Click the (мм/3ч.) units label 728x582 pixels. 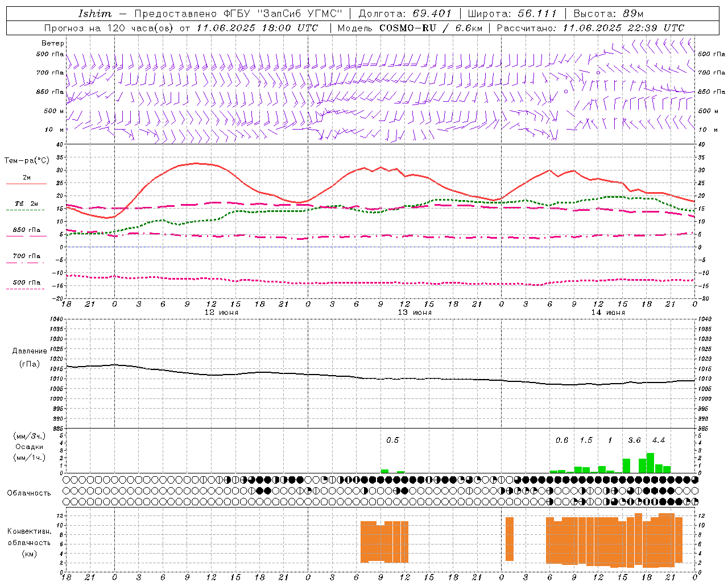pyautogui.click(x=30, y=436)
